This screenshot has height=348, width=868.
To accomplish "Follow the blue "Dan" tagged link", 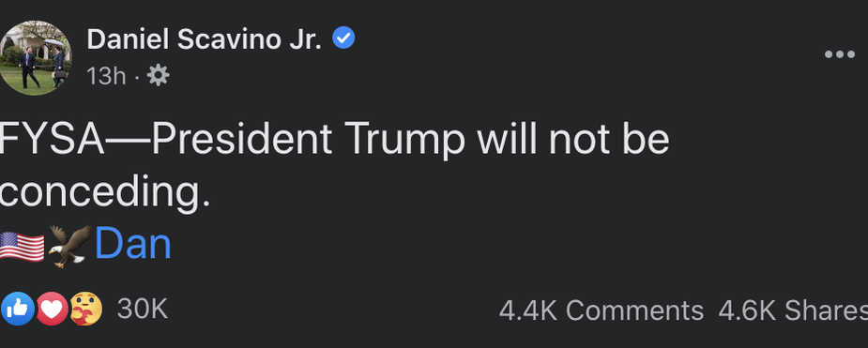I will pyautogui.click(x=133, y=245).
